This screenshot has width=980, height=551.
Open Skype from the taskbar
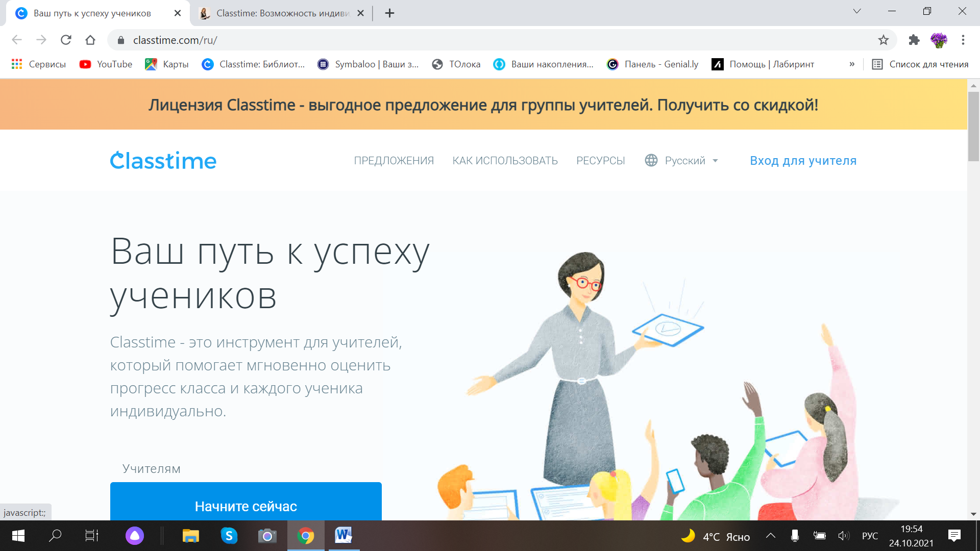click(x=229, y=536)
